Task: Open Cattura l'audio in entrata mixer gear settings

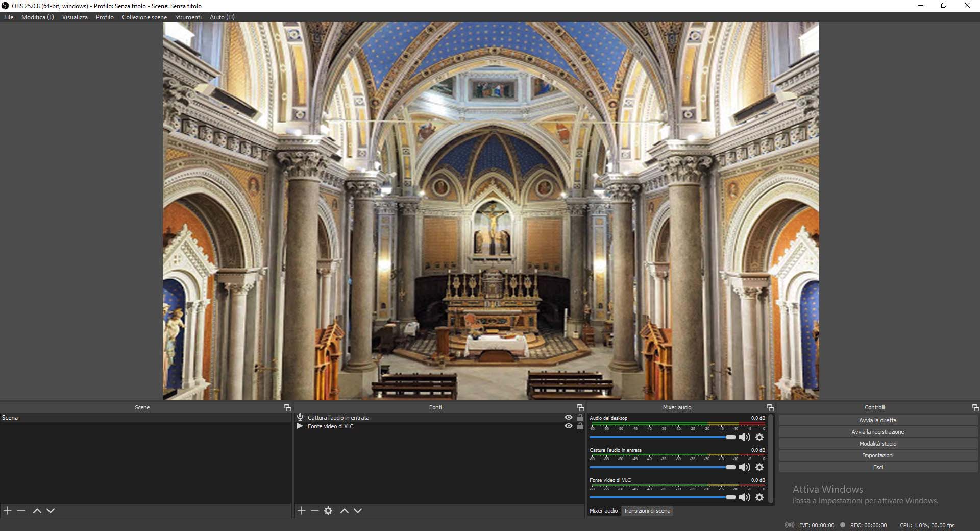Action: point(759,467)
